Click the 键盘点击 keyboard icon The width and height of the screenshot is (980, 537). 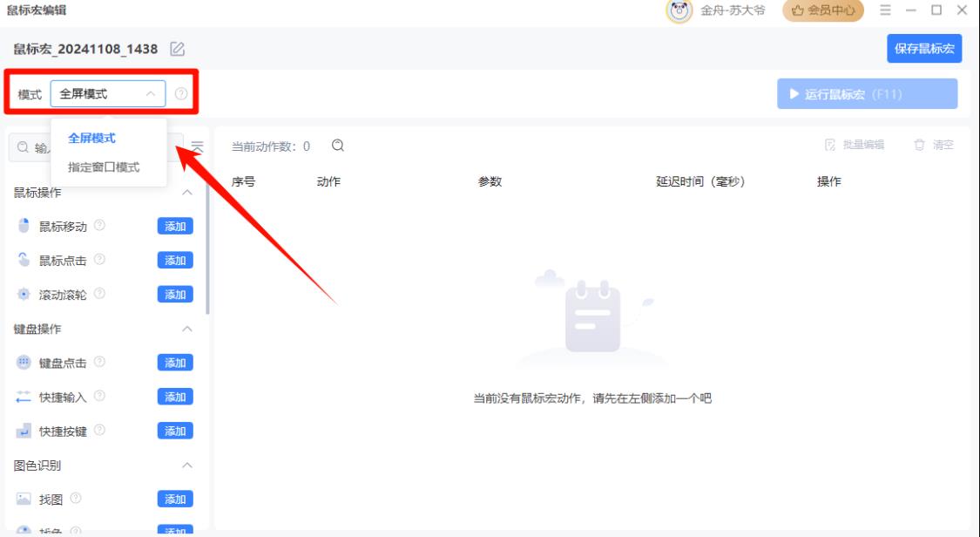click(24, 362)
